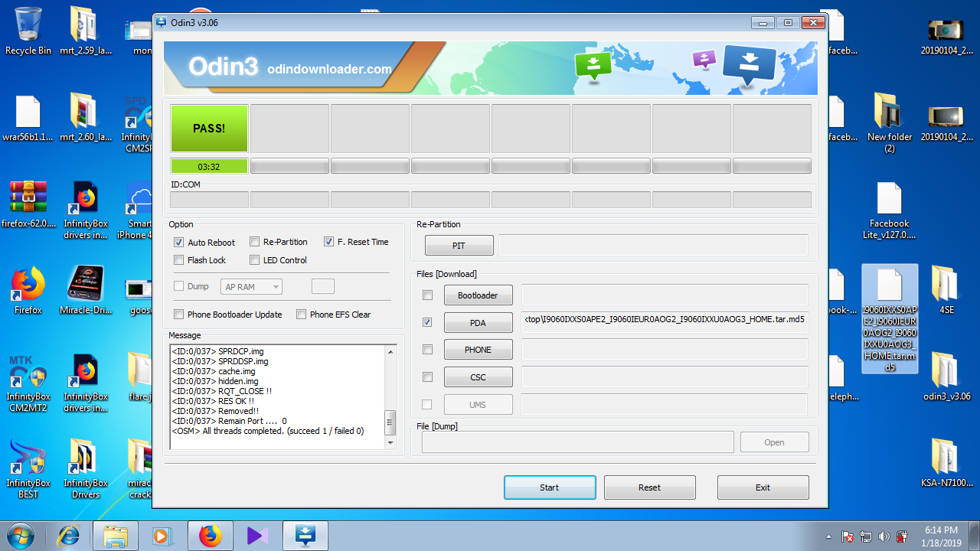
Task: Click the Message log scrollbar down arrow
Action: point(390,442)
